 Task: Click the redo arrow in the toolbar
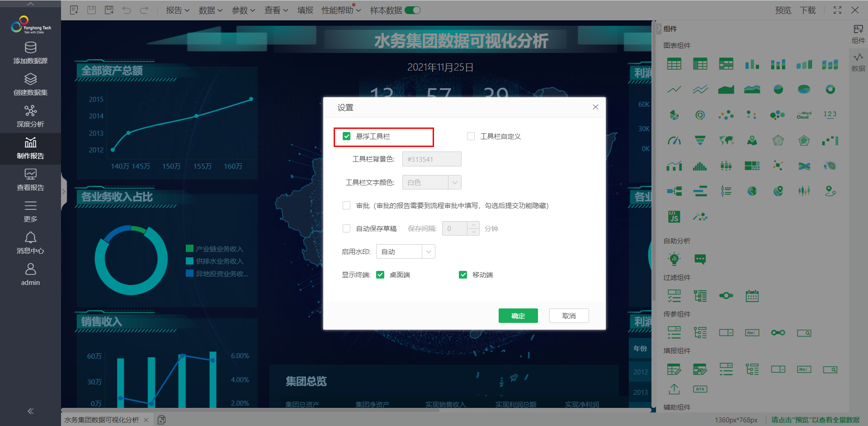[x=144, y=10]
